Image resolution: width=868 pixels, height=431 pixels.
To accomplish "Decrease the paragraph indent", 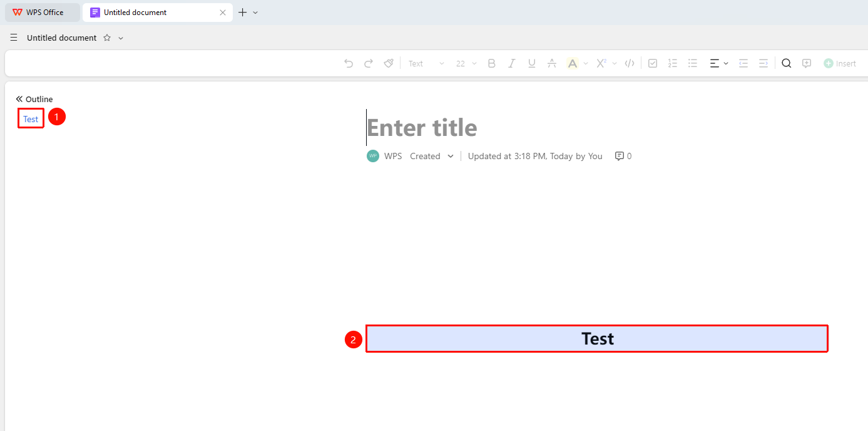I will pos(743,63).
